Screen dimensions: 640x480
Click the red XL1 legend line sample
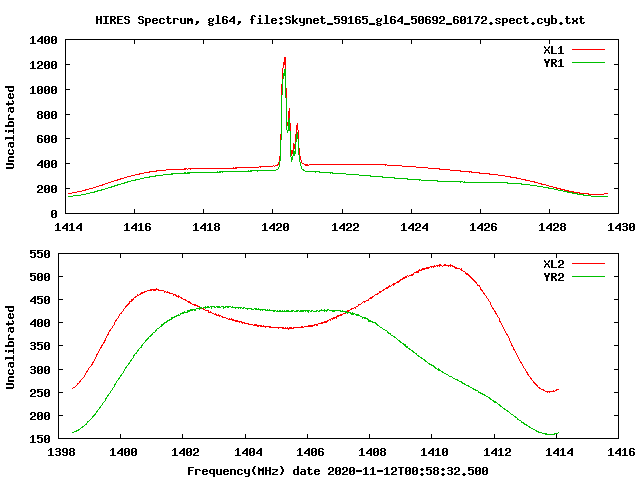588,50
